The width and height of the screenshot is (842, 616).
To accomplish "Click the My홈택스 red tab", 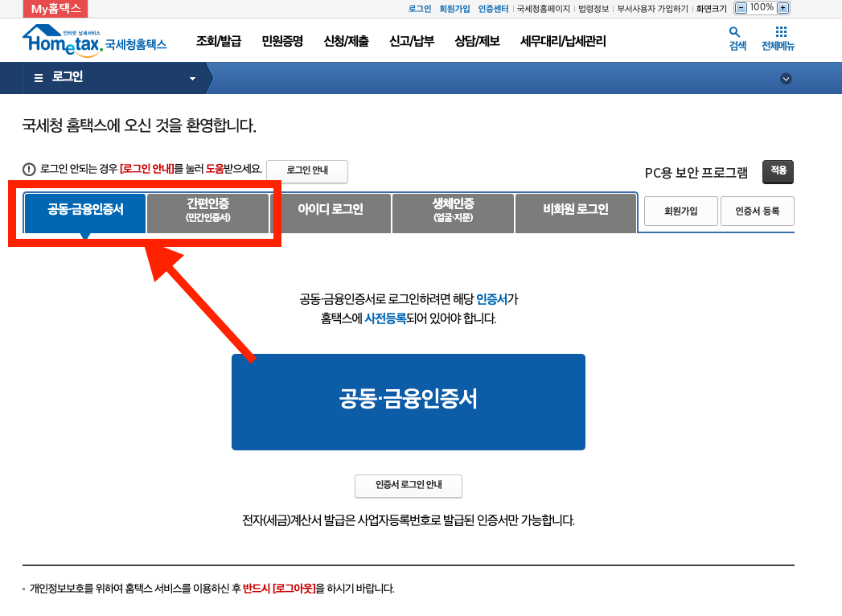I will [55, 9].
